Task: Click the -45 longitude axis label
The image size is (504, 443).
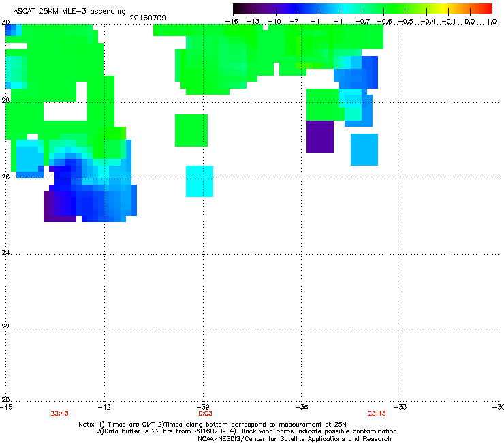Action: 6,407
